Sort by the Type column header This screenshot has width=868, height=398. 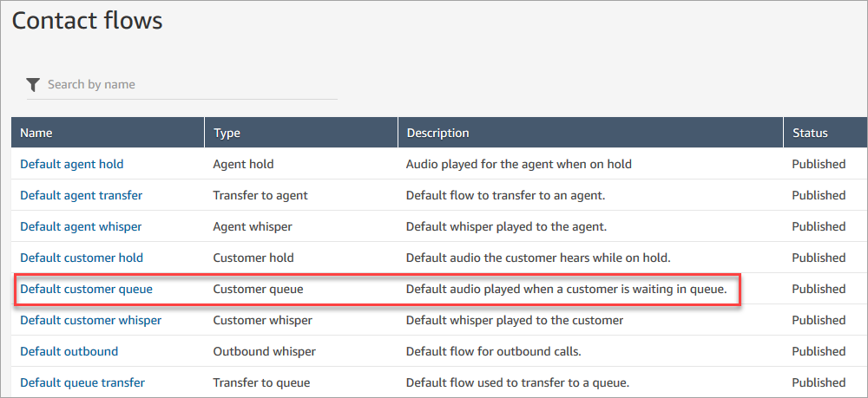(x=227, y=133)
